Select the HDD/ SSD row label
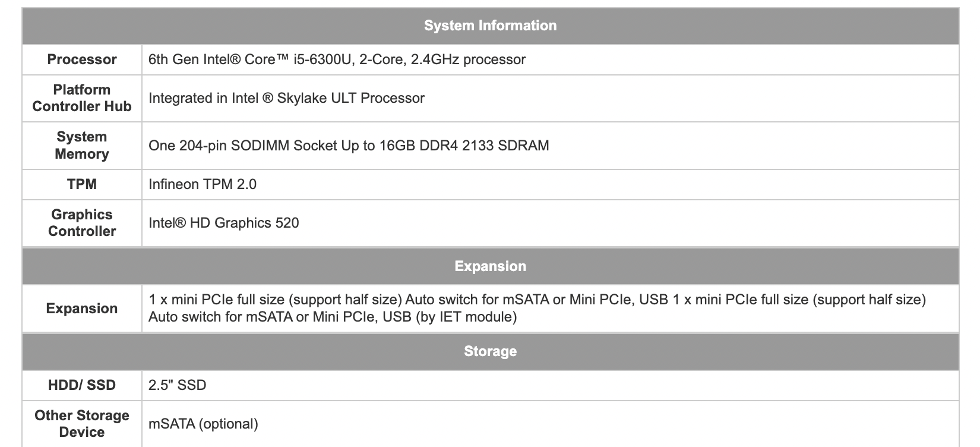 click(x=82, y=385)
